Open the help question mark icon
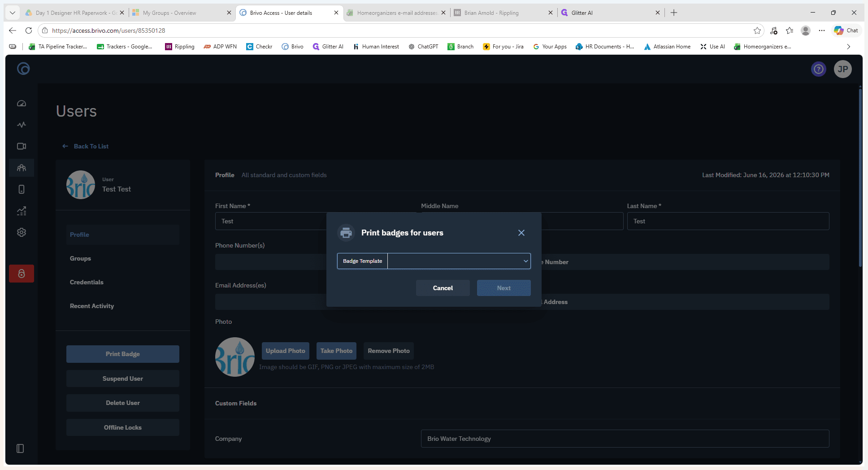Viewport: 868px width, 470px height. tap(819, 69)
